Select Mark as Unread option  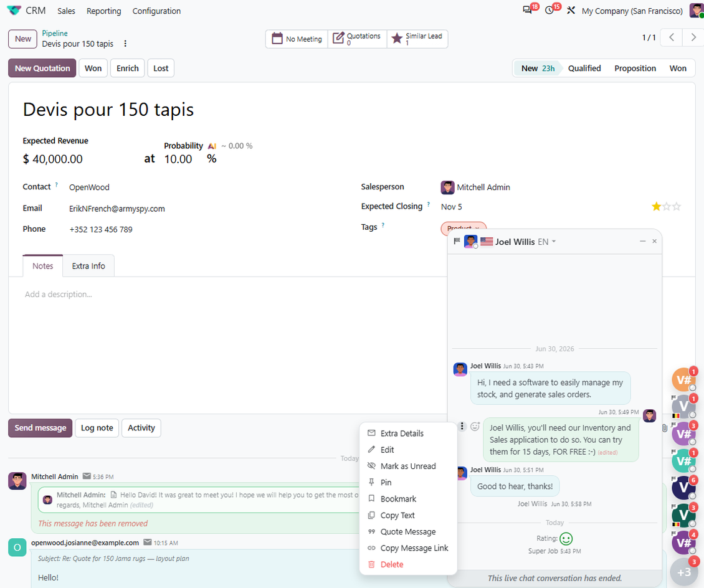pyautogui.click(x=408, y=466)
